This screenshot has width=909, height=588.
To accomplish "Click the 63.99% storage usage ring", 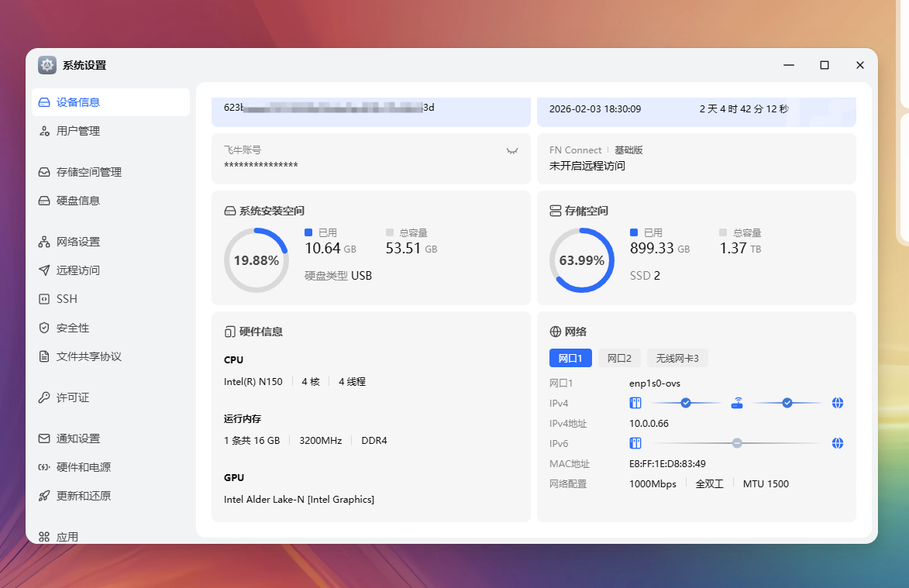I will [x=581, y=260].
